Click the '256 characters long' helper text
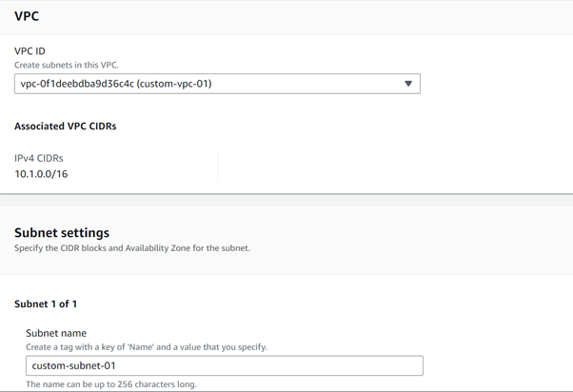This screenshot has width=573, height=392. pyautogui.click(x=111, y=384)
